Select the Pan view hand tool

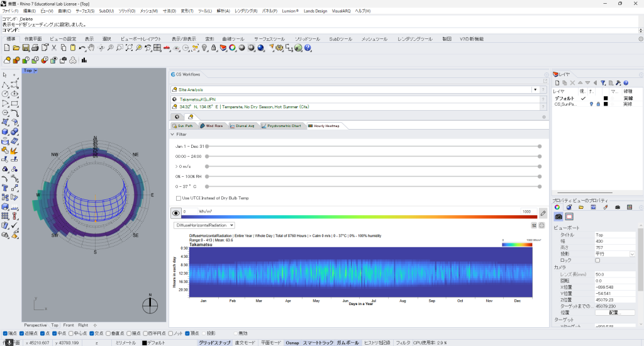(x=91, y=48)
